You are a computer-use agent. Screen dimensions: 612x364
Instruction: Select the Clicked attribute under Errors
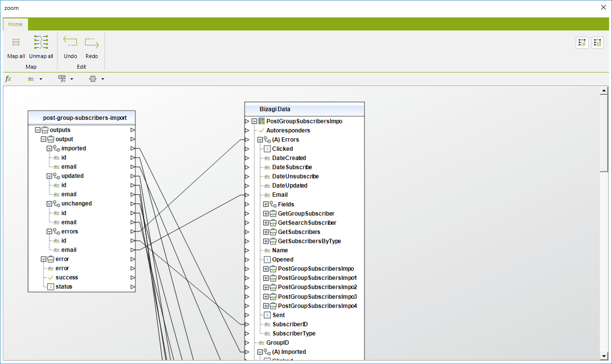coord(282,149)
